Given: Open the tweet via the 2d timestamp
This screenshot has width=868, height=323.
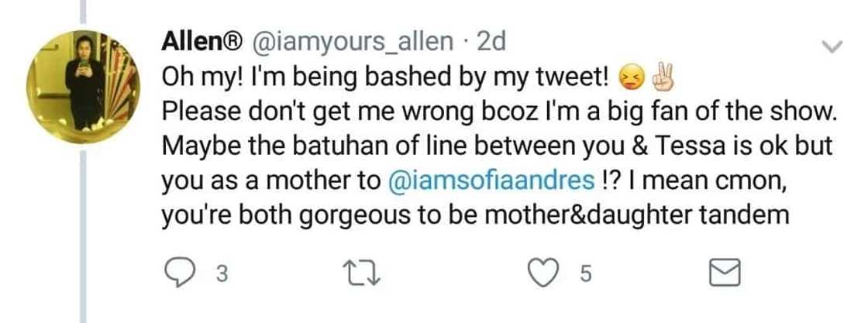Looking at the screenshot, I should [491, 40].
